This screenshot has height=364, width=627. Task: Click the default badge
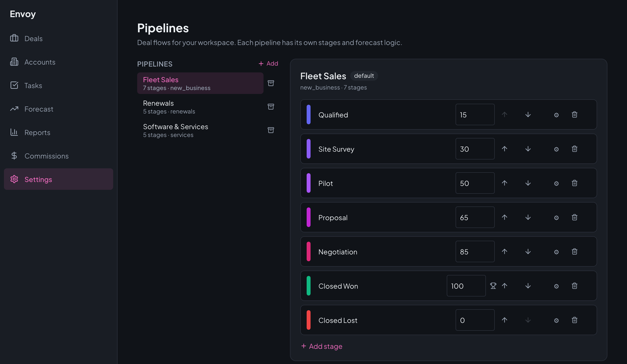[x=364, y=76]
